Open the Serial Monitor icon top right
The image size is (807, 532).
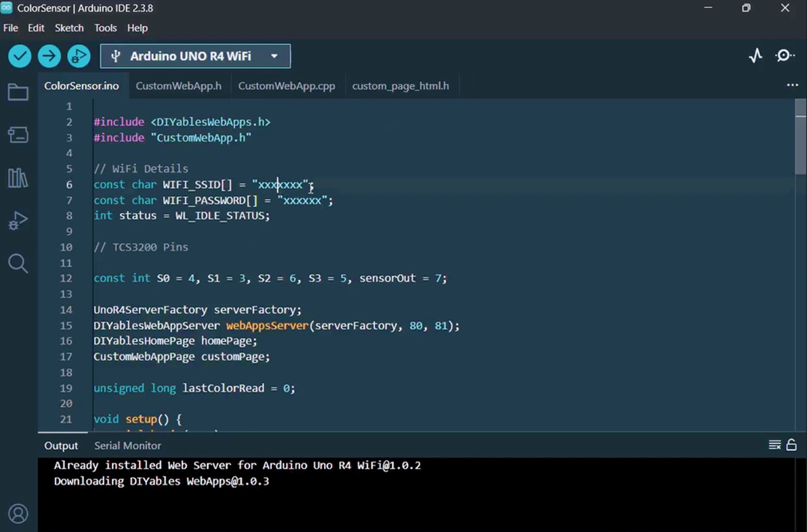tap(784, 56)
